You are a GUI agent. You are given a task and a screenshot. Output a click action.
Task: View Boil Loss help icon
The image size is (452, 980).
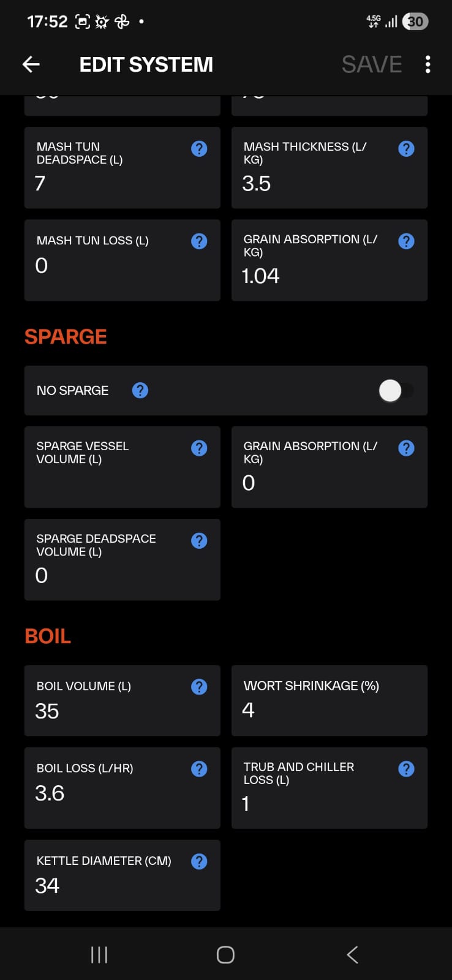tap(199, 769)
